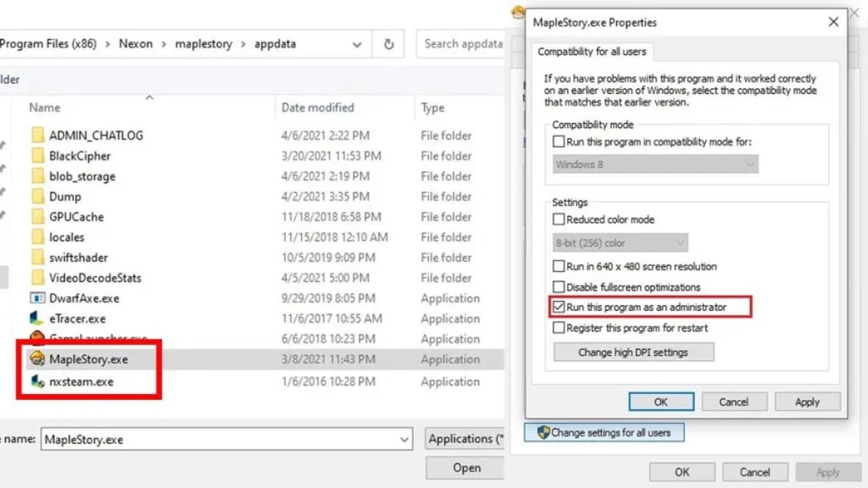Select the blob_storage folder icon
868x488 pixels.
(38, 176)
